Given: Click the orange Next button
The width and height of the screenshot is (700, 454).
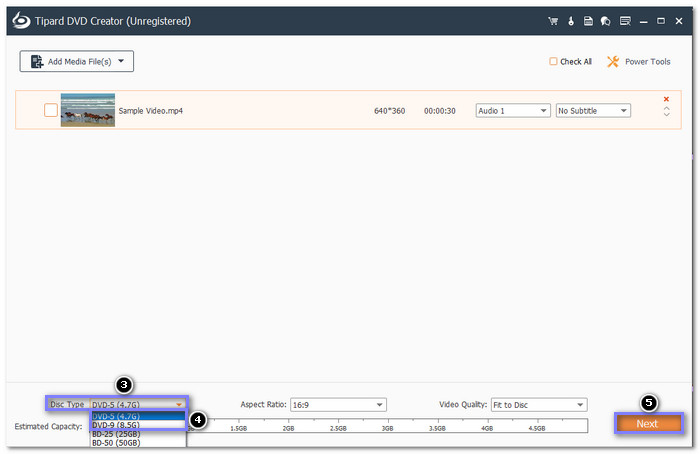Looking at the screenshot, I should point(648,424).
